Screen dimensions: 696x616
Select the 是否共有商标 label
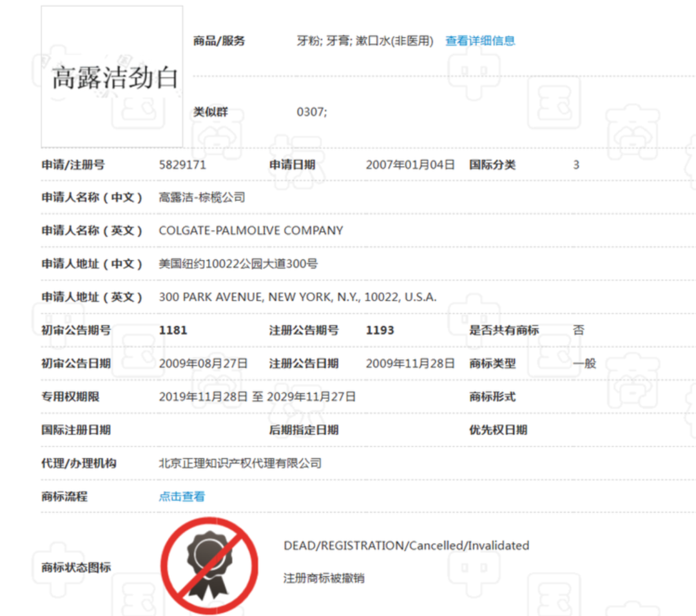[504, 330]
